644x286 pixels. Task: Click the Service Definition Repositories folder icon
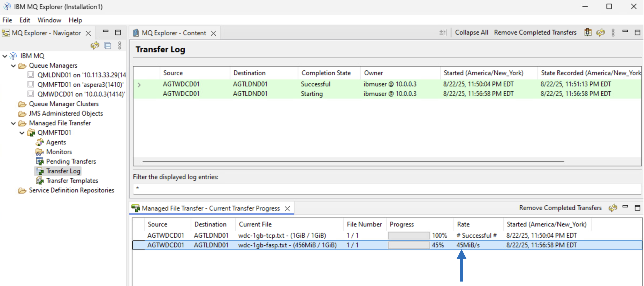pos(22,190)
